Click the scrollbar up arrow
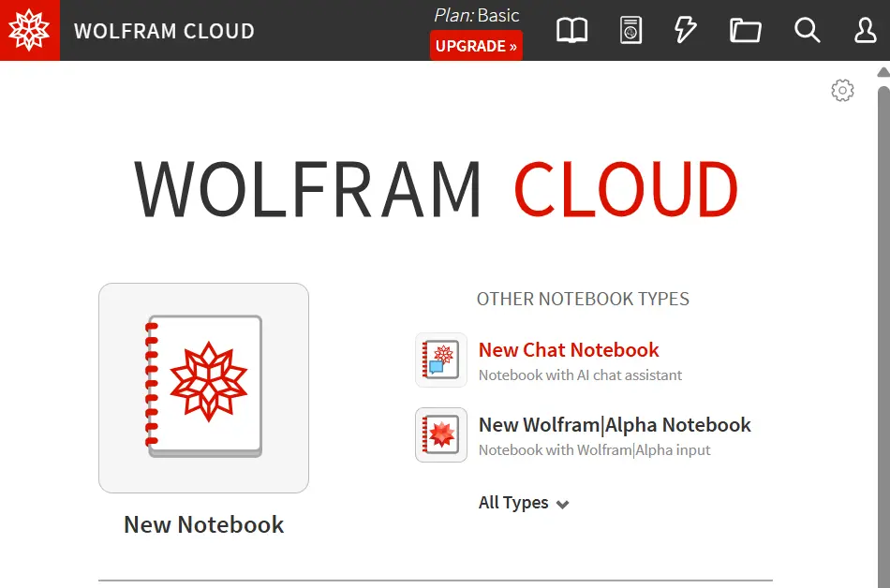The height and width of the screenshot is (588, 890). (883, 72)
